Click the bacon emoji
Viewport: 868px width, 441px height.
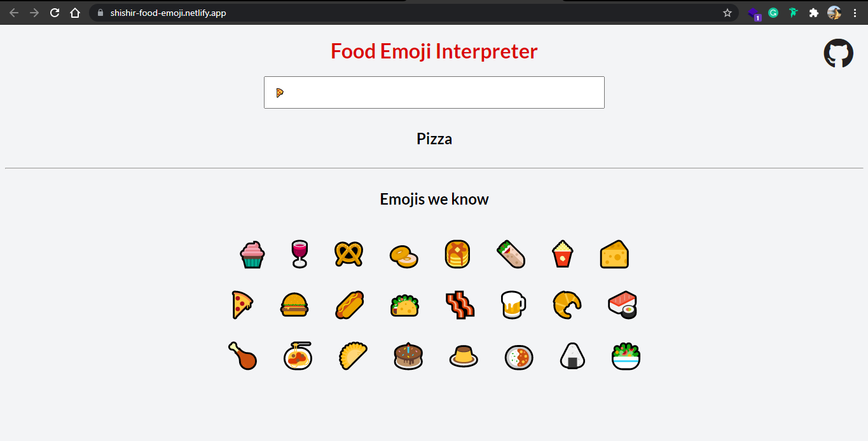pos(460,304)
